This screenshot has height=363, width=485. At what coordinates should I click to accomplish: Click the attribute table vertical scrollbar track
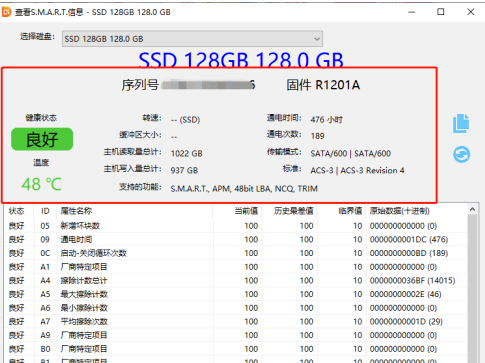(472, 289)
